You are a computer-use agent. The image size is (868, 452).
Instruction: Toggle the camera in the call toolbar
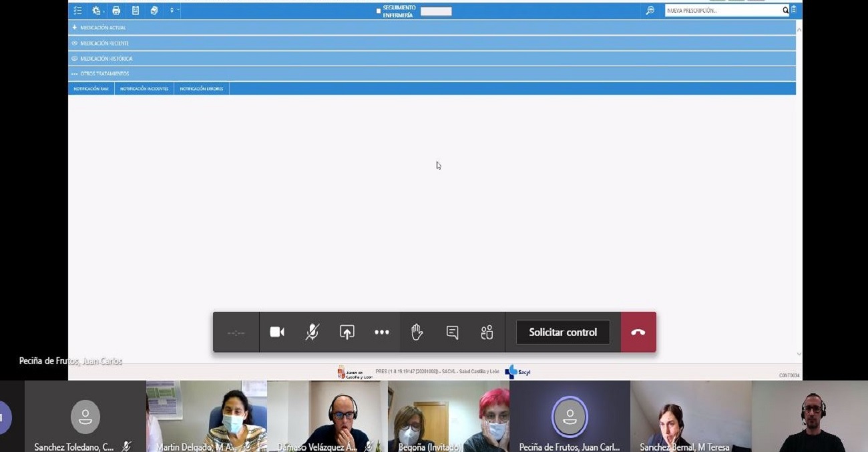277,332
